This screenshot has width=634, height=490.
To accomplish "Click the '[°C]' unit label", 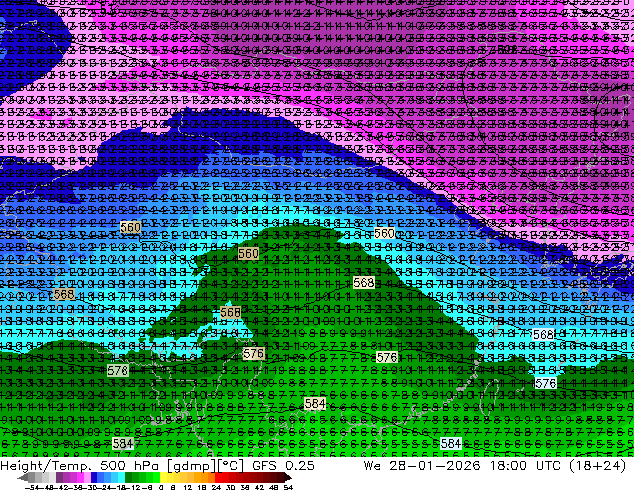I will (231, 466).
